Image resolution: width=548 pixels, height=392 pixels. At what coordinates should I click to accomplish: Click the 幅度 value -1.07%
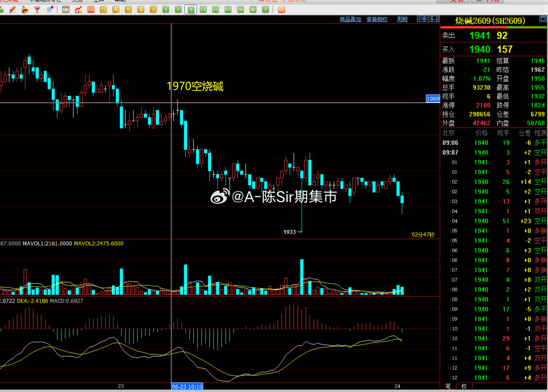click(x=481, y=79)
